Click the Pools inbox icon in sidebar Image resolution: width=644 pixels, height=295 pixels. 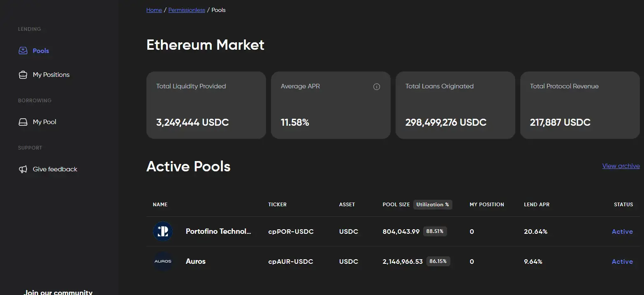23,51
